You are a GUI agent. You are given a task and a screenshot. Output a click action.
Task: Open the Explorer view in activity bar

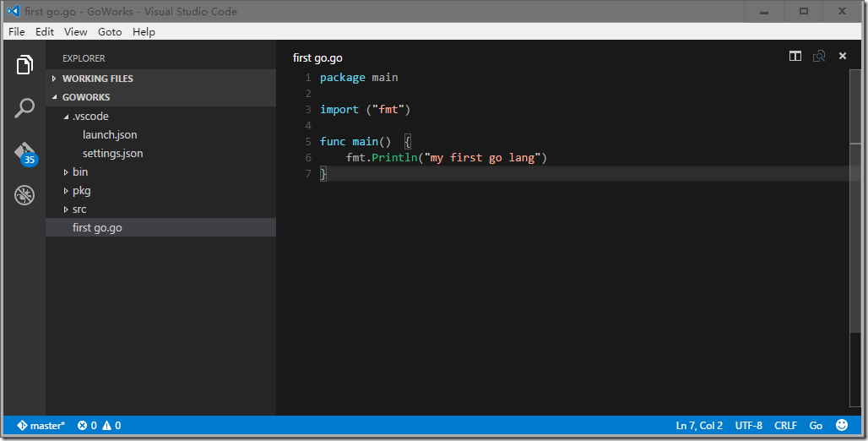[24, 65]
